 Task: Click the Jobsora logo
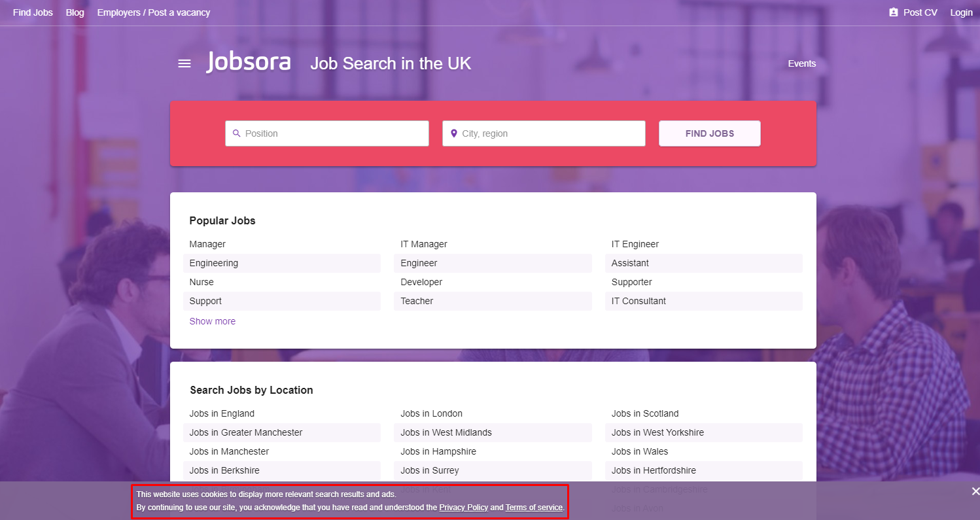tap(249, 62)
